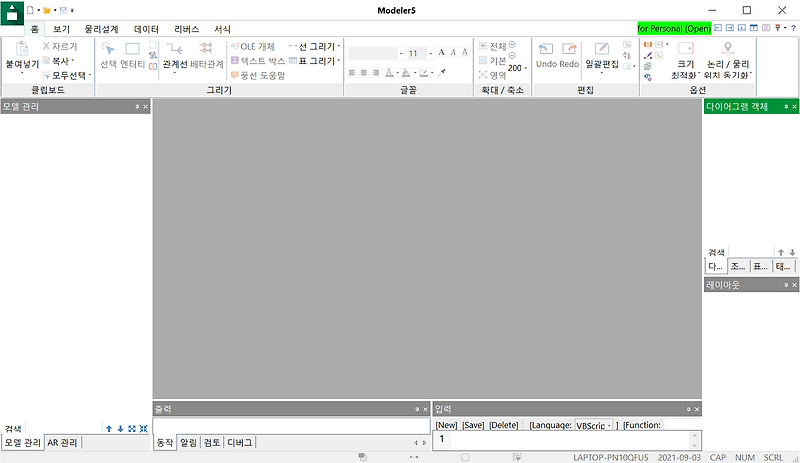Open the font size 11 dropdown

(x=431, y=53)
